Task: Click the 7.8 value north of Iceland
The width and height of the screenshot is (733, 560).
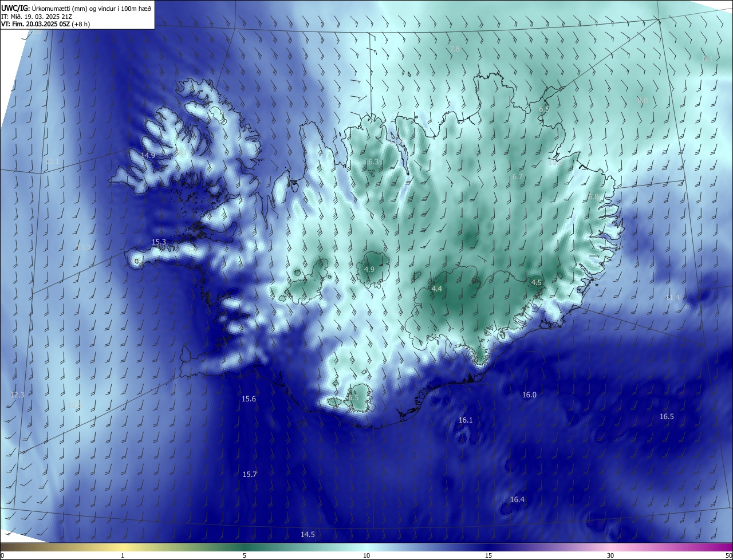Action: (x=455, y=49)
